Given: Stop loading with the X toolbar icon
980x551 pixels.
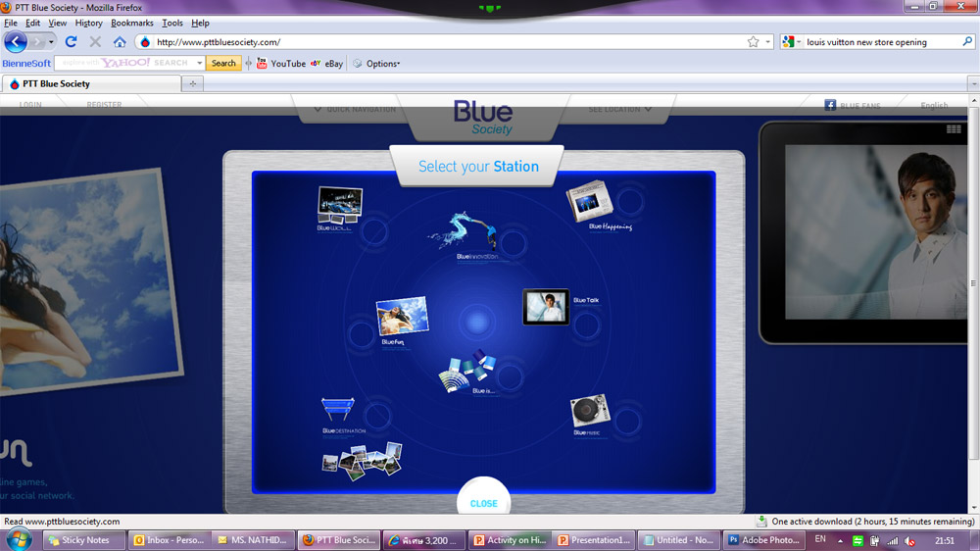Looking at the screenshot, I should (95, 42).
